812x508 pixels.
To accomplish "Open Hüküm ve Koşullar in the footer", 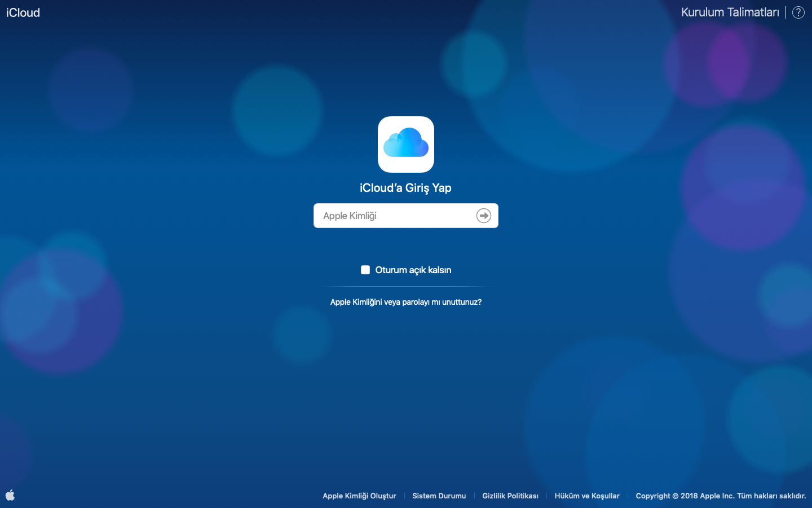I will point(586,496).
